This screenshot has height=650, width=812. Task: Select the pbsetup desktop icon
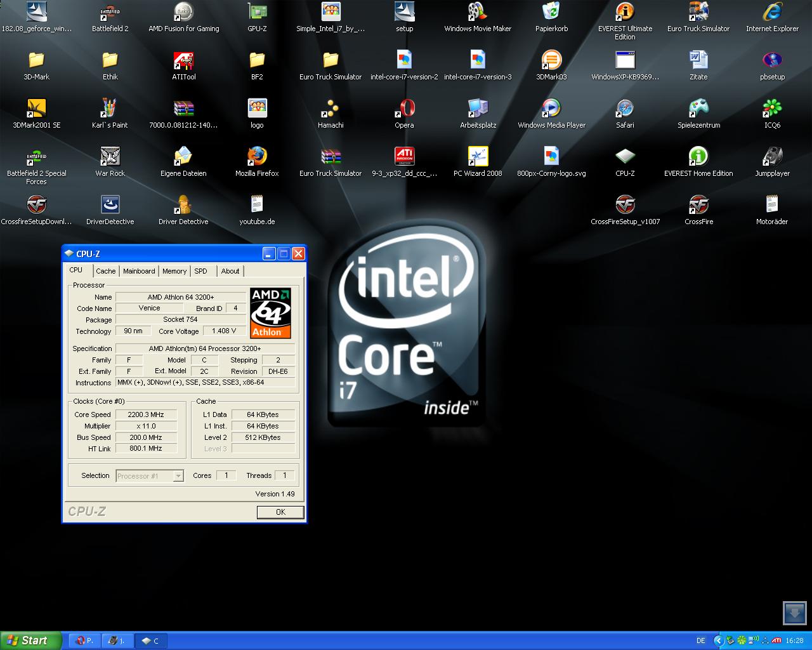[x=772, y=65]
